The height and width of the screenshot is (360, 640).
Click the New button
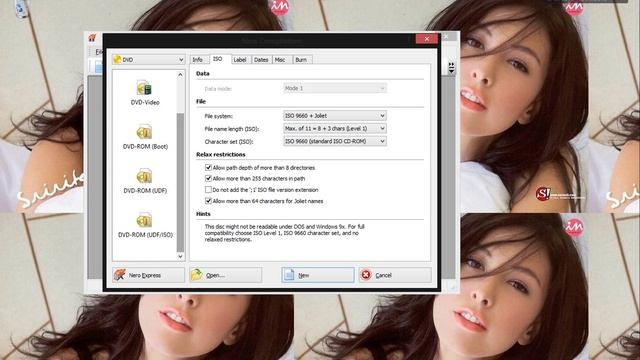pyautogui.click(x=318, y=275)
